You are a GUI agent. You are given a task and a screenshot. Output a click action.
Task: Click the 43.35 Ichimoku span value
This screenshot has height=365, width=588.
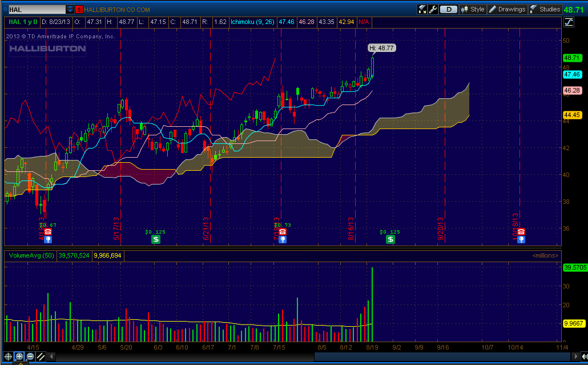pos(326,22)
